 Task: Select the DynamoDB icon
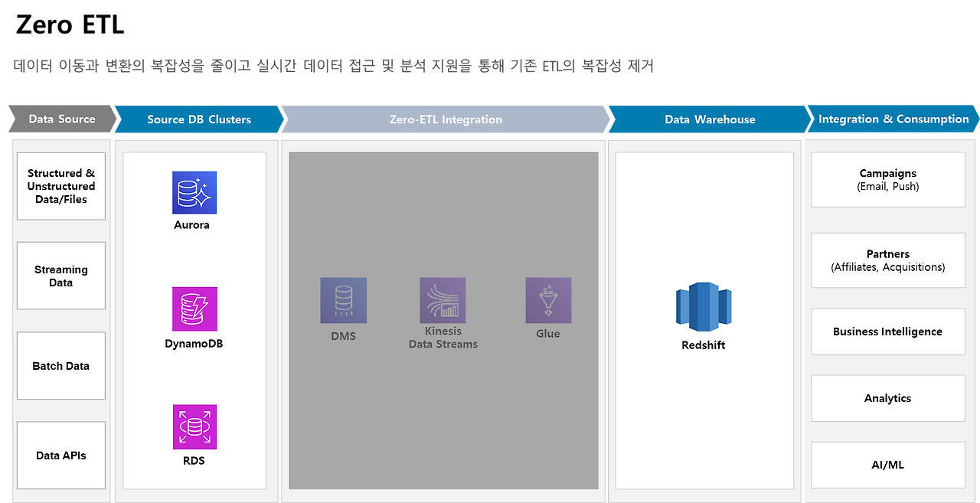pos(194,309)
